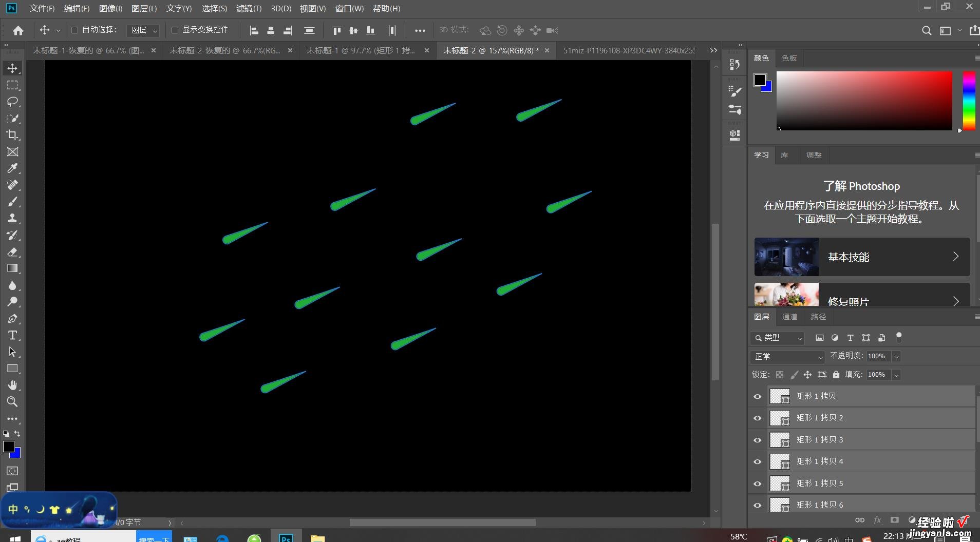
Task: Select the Clone Stamp tool
Action: coord(12,219)
